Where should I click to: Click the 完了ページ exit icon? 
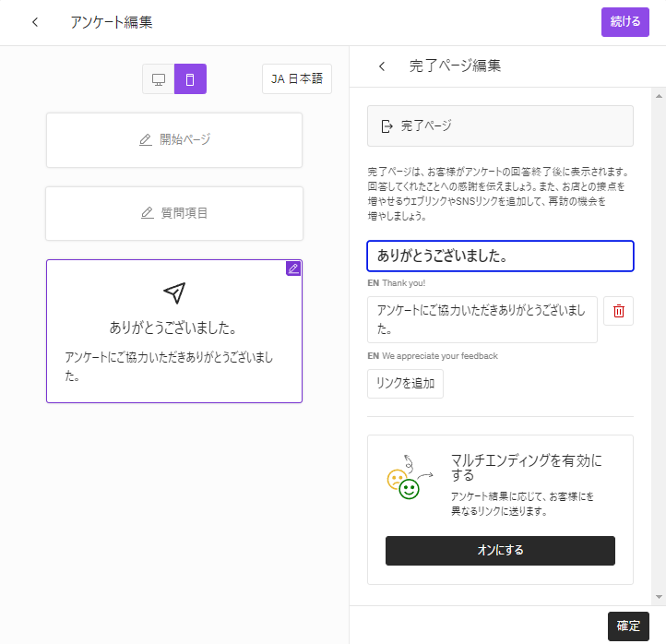click(387, 126)
